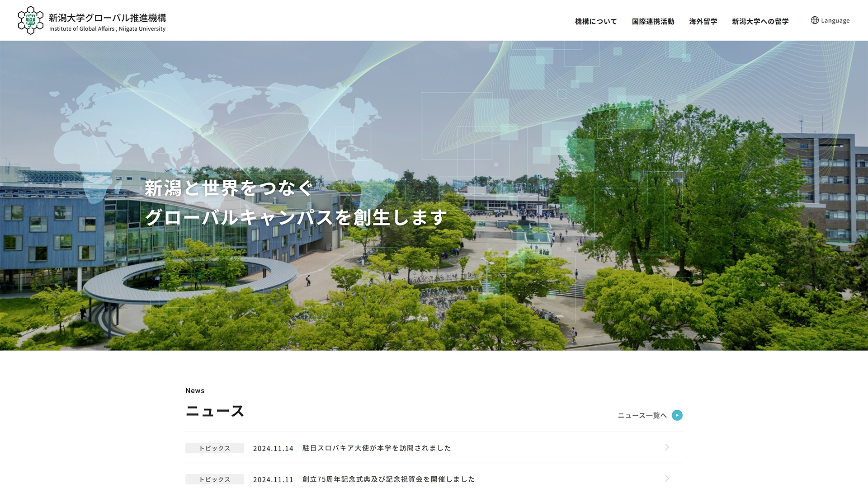Open the 新潟大学への留学 menu

[x=760, y=21]
